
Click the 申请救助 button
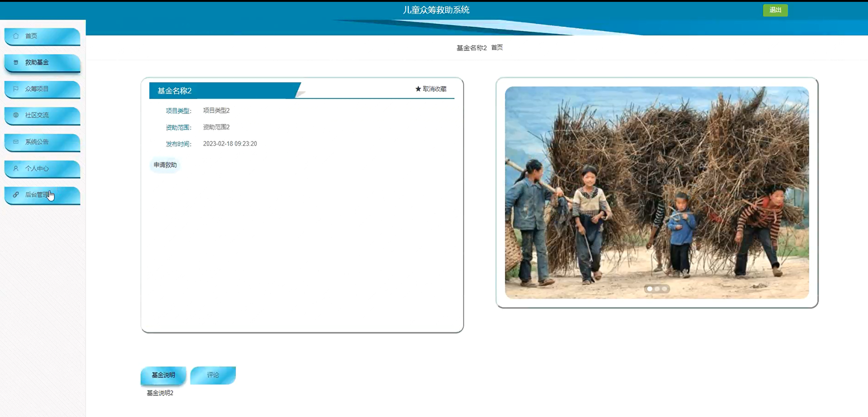click(165, 165)
